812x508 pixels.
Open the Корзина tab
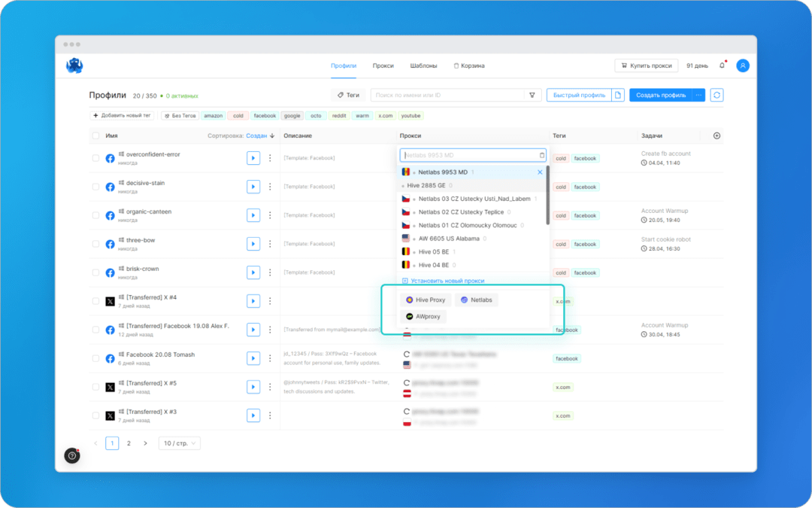tap(469, 65)
